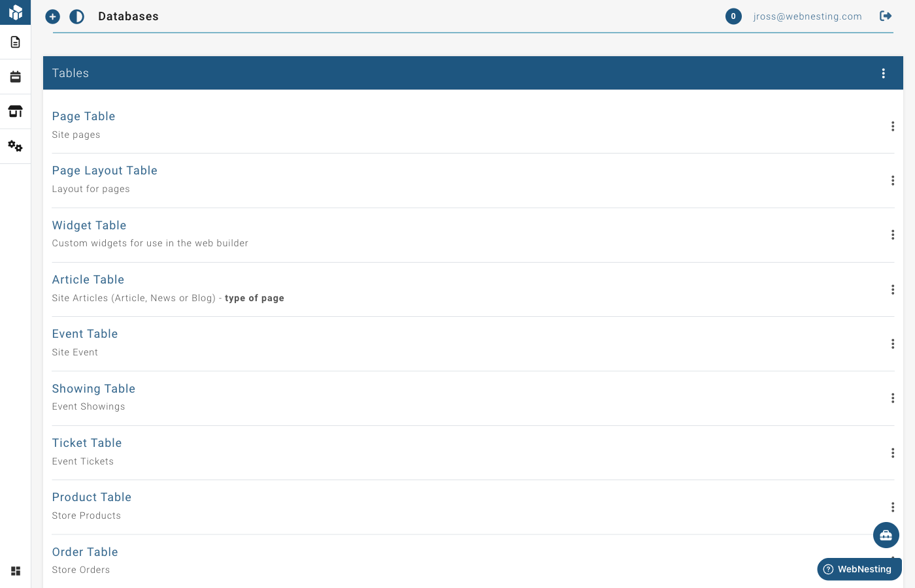Screen dimensions: 915x588
Task: Open the floating store icon above WebNesting
Action: point(886,535)
